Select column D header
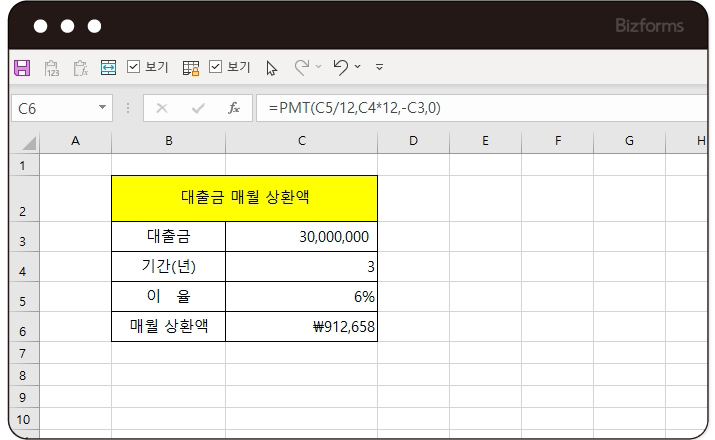 (413, 141)
